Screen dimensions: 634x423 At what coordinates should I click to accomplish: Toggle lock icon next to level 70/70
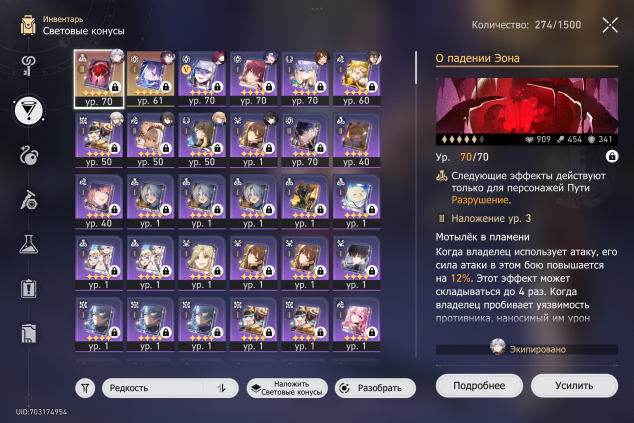[612, 156]
